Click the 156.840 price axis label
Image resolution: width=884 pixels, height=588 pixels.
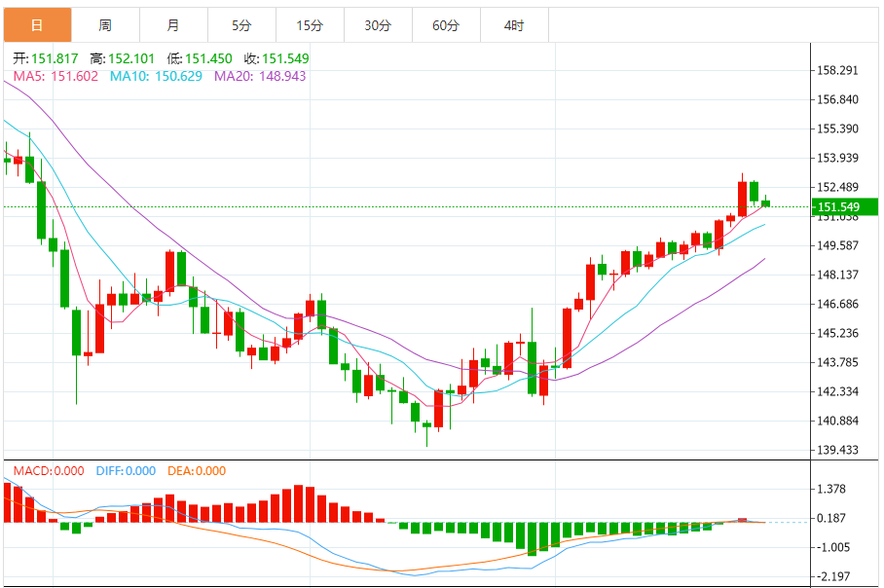pos(838,100)
